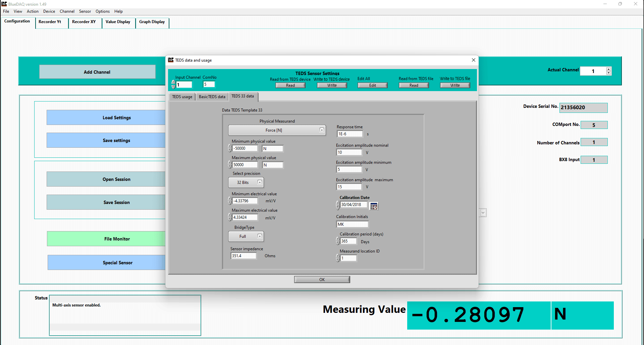Switch to the TEDS usage tab
644x345 pixels.
pyautogui.click(x=182, y=97)
